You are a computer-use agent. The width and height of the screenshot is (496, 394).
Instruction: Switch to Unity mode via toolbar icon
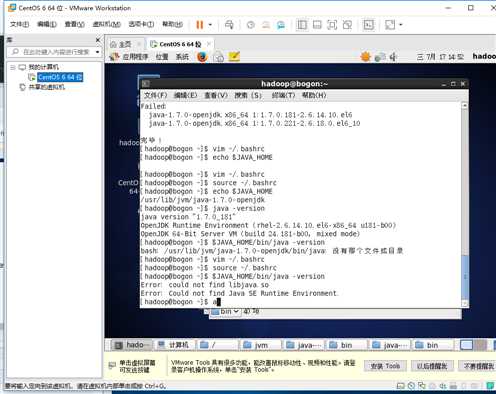[347, 25]
